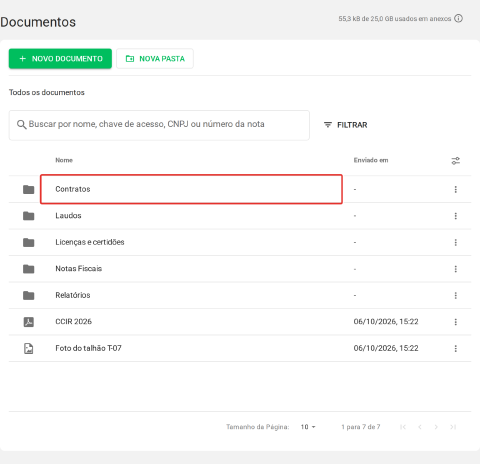
Task: Open more options for Contratos
Action: pyautogui.click(x=456, y=189)
